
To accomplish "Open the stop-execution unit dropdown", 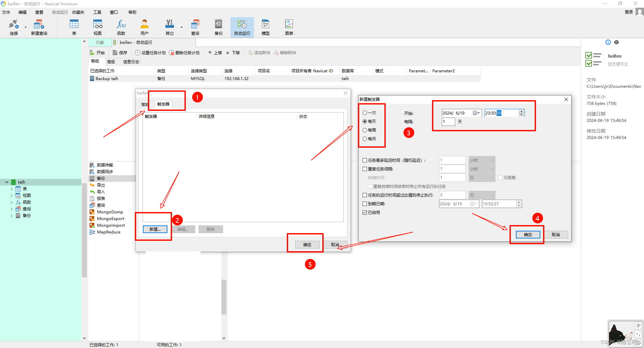I will pos(482,195).
